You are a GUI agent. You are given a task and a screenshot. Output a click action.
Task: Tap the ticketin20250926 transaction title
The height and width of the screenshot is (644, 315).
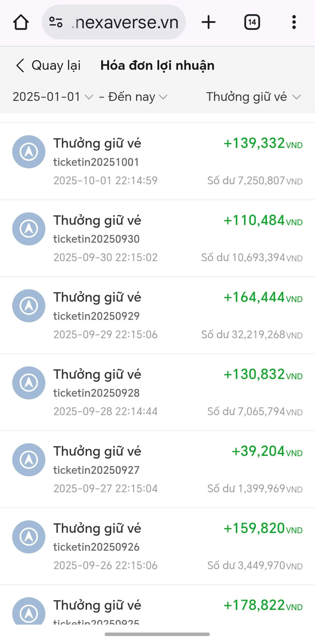click(97, 528)
